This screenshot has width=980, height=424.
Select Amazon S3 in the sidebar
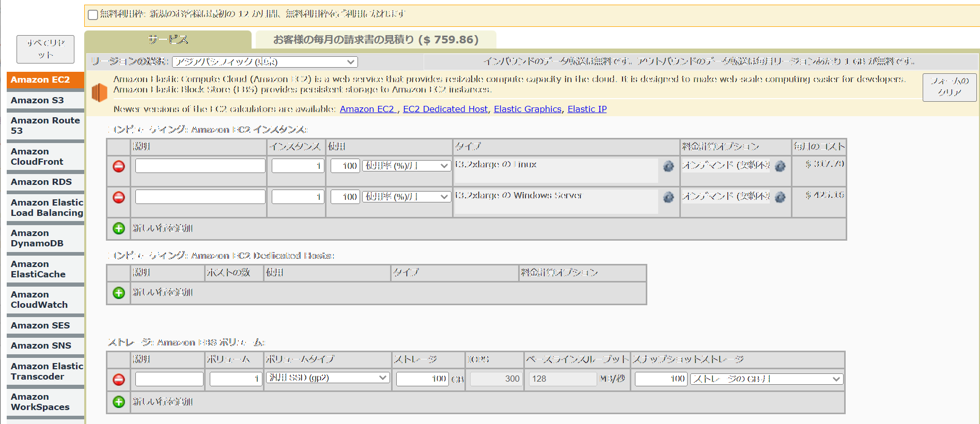45,100
